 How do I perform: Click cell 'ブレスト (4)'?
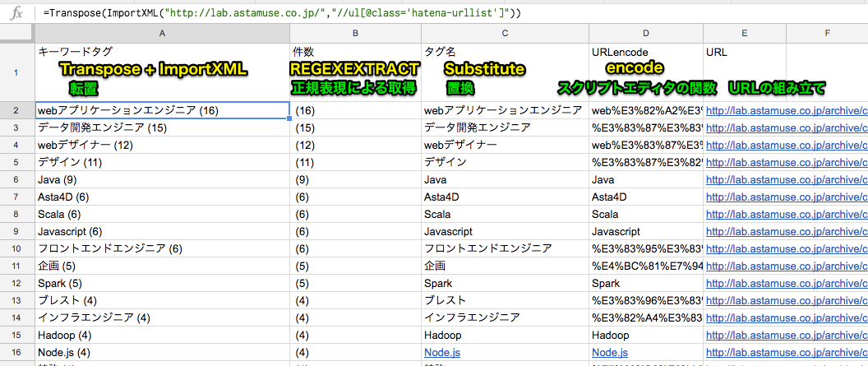click(162, 301)
